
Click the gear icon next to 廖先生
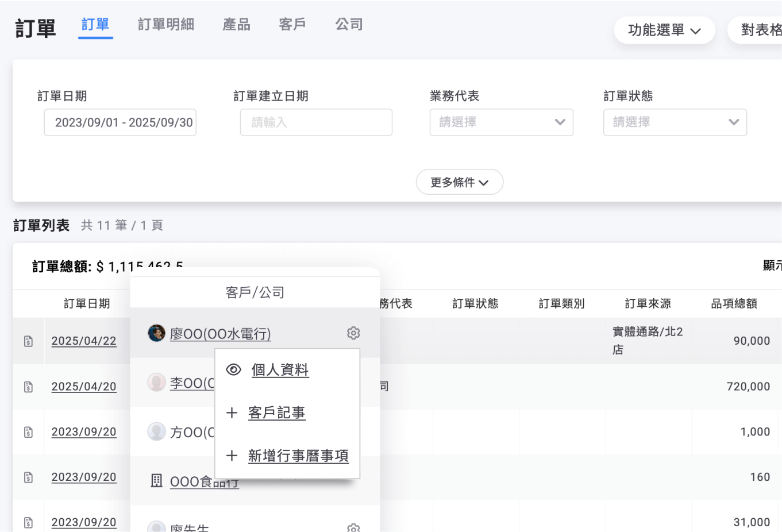353,527
